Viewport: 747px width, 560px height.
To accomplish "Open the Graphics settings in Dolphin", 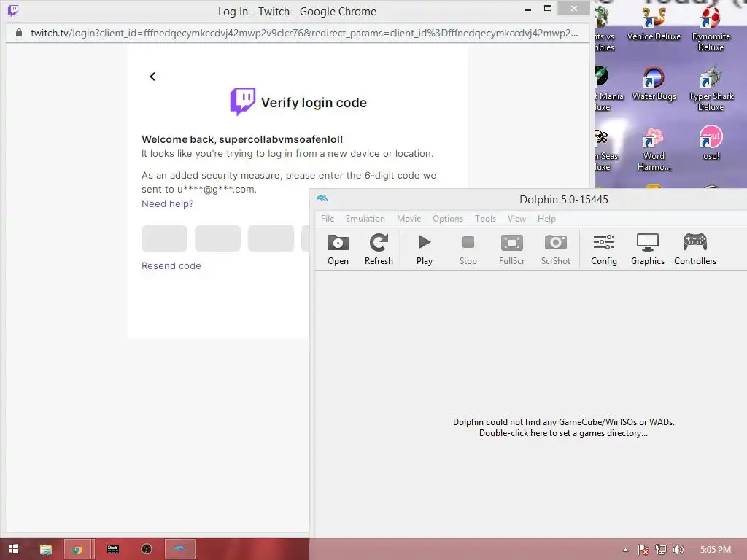I will (x=648, y=249).
